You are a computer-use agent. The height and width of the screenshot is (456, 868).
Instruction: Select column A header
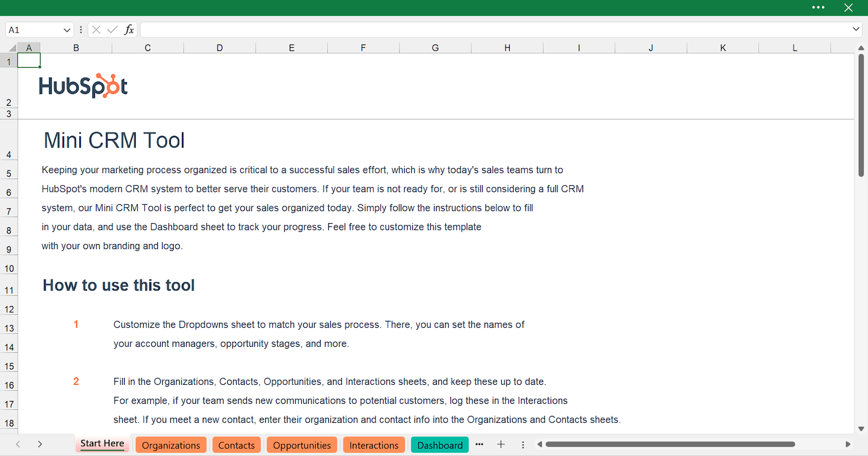(29, 48)
